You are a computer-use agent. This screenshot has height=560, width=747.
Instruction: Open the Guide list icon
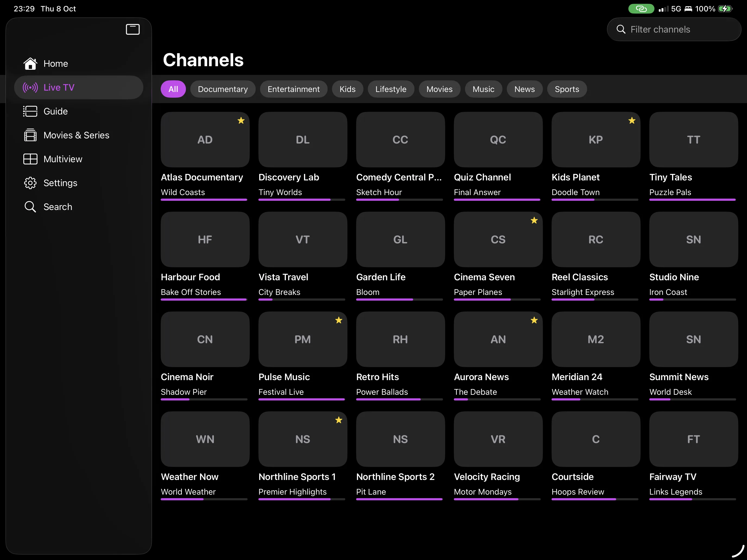click(30, 112)
